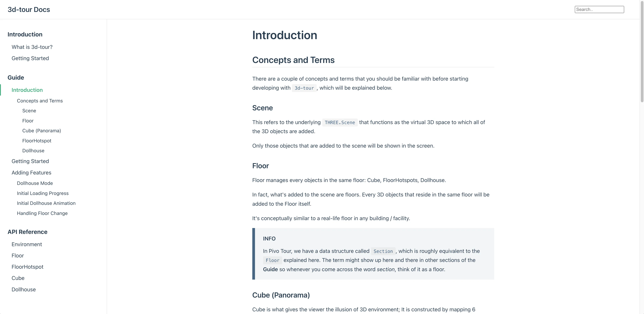
Task: Open Environment API reference page
Action: 27,244
